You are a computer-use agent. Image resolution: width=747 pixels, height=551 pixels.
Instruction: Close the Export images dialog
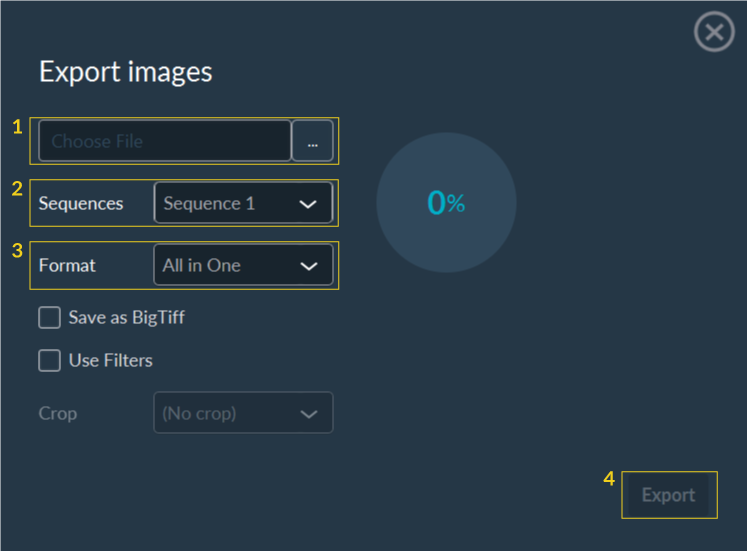point(714,32)
